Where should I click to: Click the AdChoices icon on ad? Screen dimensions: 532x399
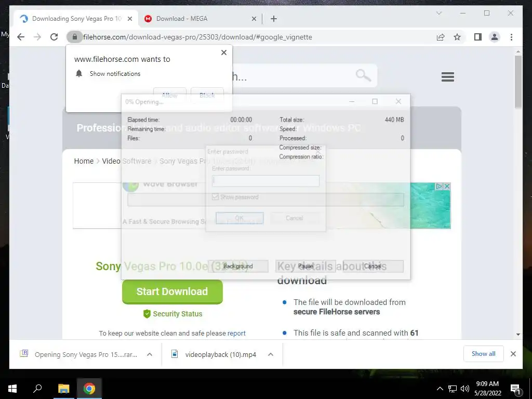(x=440, y=187)
